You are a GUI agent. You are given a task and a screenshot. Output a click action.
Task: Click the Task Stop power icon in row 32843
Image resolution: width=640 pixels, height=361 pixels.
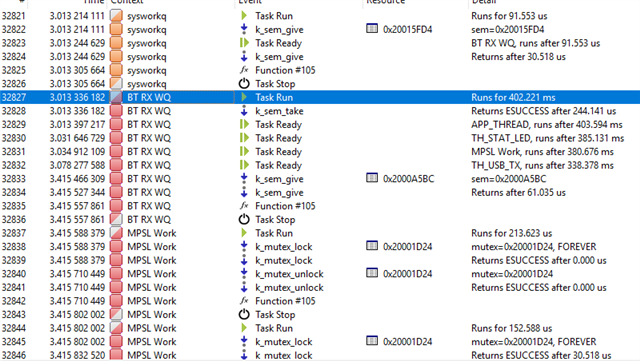point(244,314)
